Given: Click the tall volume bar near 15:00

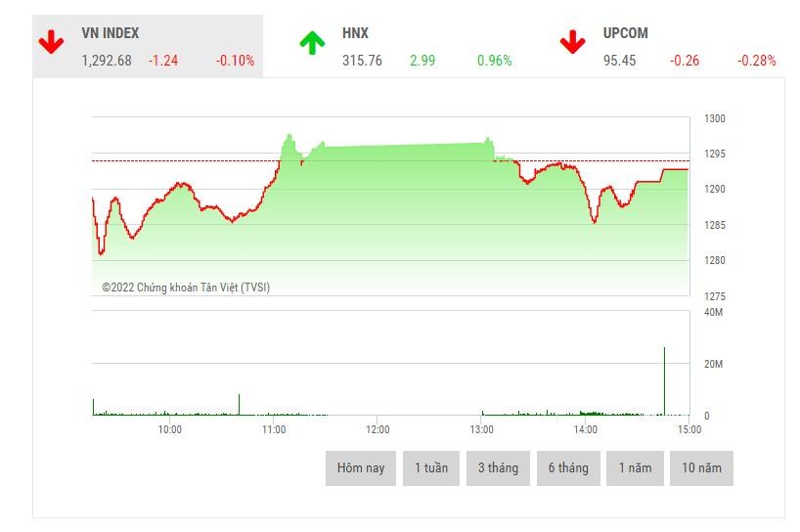Looking at the screenshot, I should (664, 381).
